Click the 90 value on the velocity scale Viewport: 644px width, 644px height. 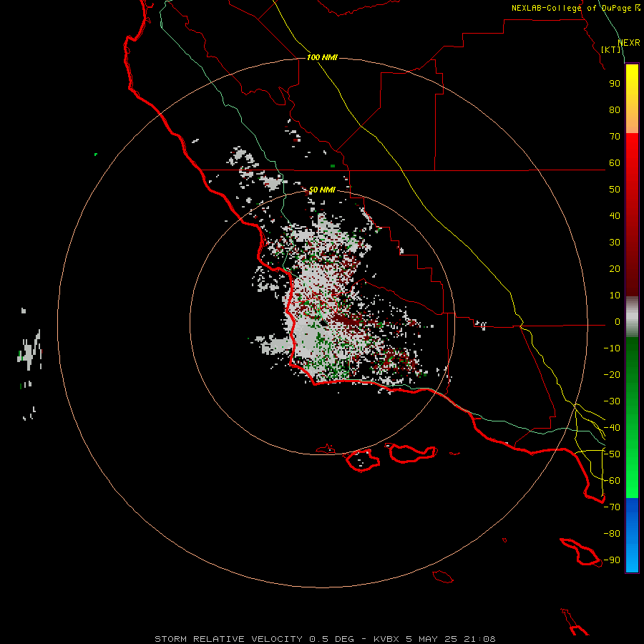click(x=615, y=84)
